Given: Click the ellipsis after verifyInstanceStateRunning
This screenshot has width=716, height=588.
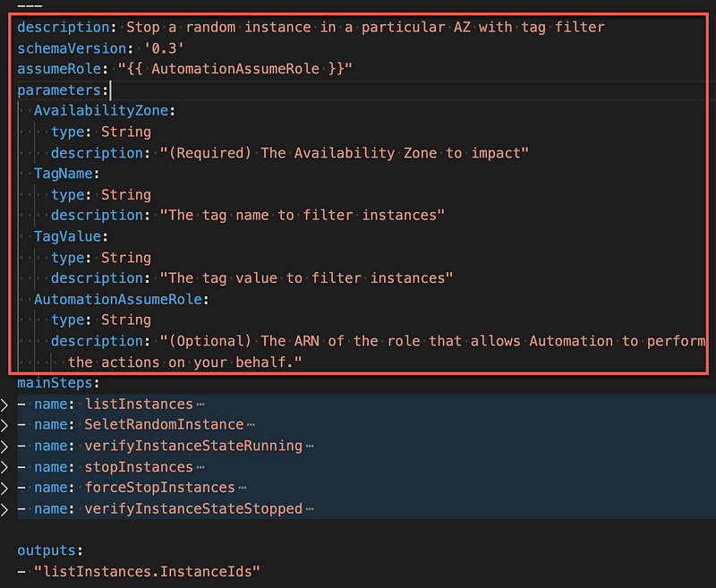Looking at the screenshot, I should (x=310, y=446).
